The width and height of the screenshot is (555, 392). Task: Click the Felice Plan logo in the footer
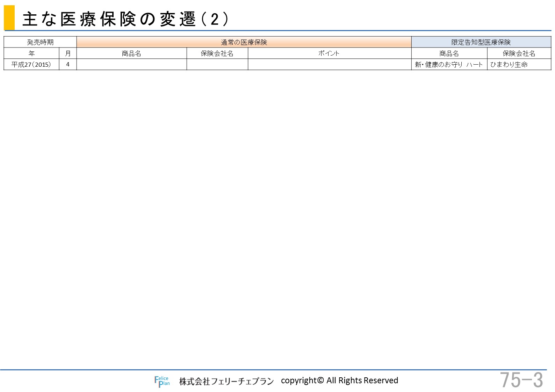pos(162,381)
